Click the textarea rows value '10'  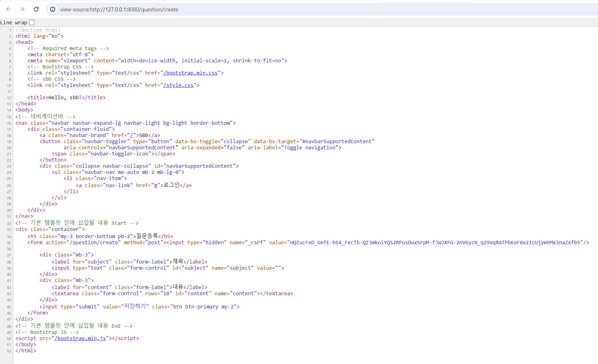166,293
